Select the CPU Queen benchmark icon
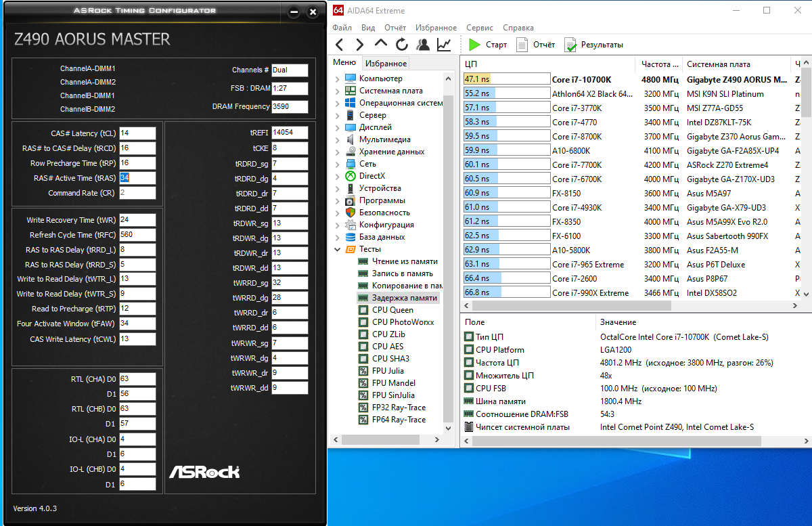Screen dimensions: 812x526 363,310
